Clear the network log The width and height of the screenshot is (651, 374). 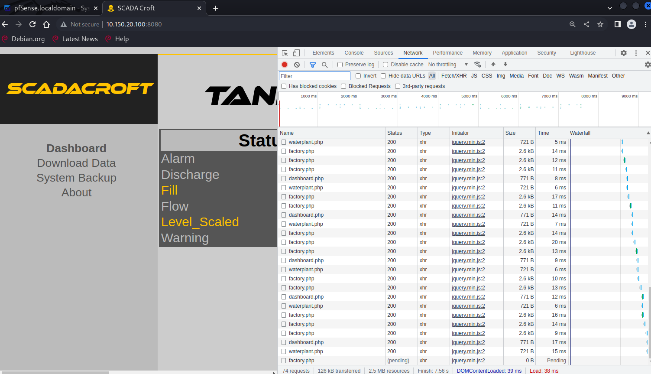(297, 65)
